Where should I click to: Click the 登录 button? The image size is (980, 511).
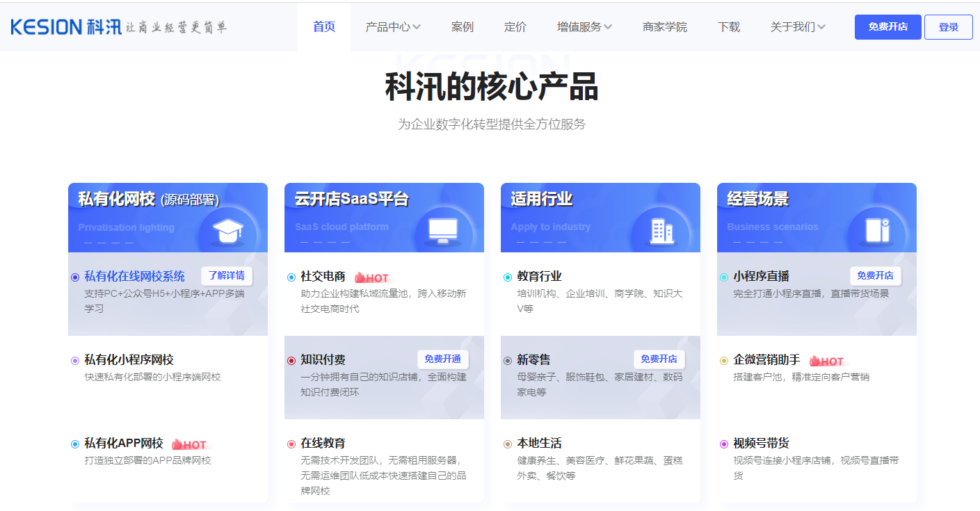(949, 27)
